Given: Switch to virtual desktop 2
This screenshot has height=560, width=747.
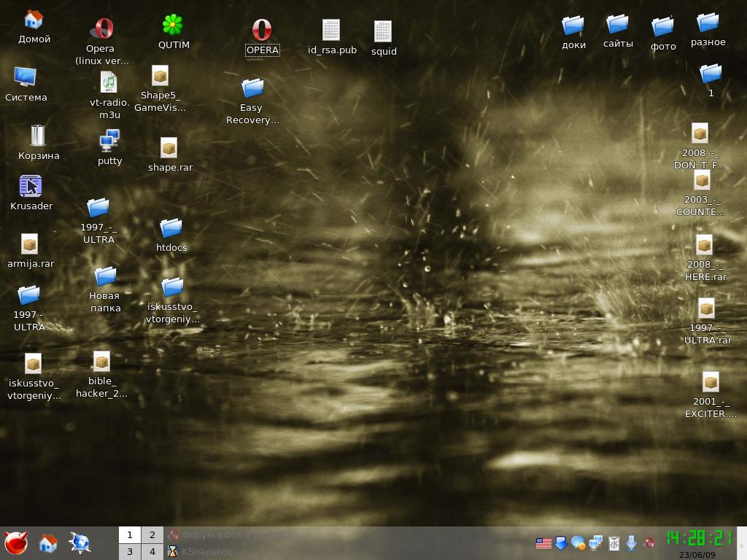Looking at the screenshot, I should tap(152, 535).
